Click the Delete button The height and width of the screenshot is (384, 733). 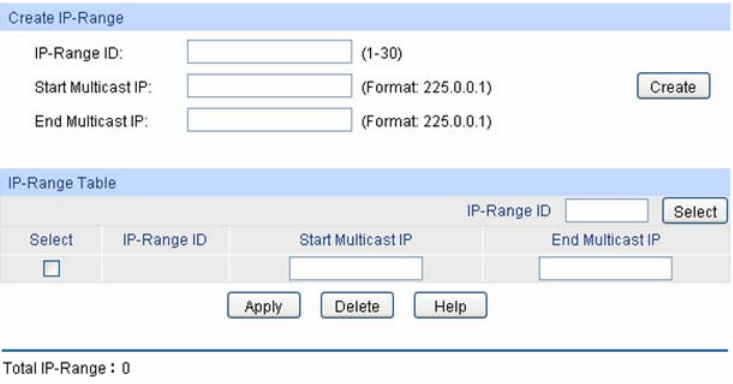[357, 306]
